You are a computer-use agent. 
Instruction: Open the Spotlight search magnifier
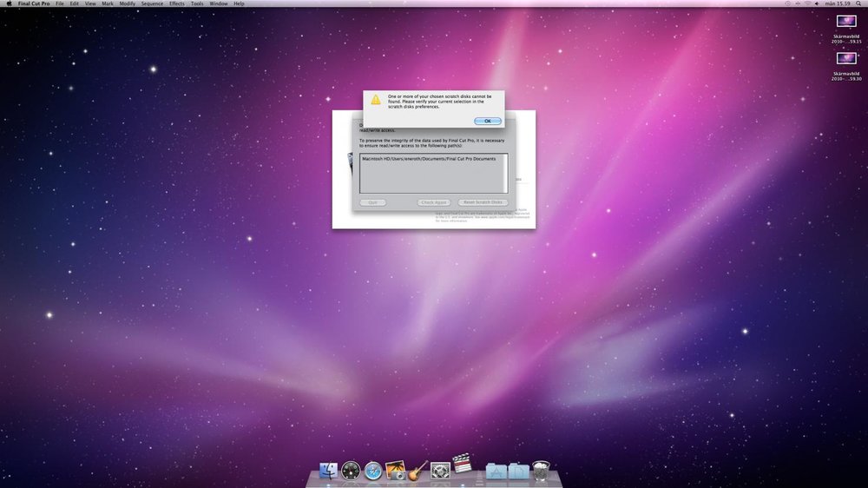[x=858, y=3]
